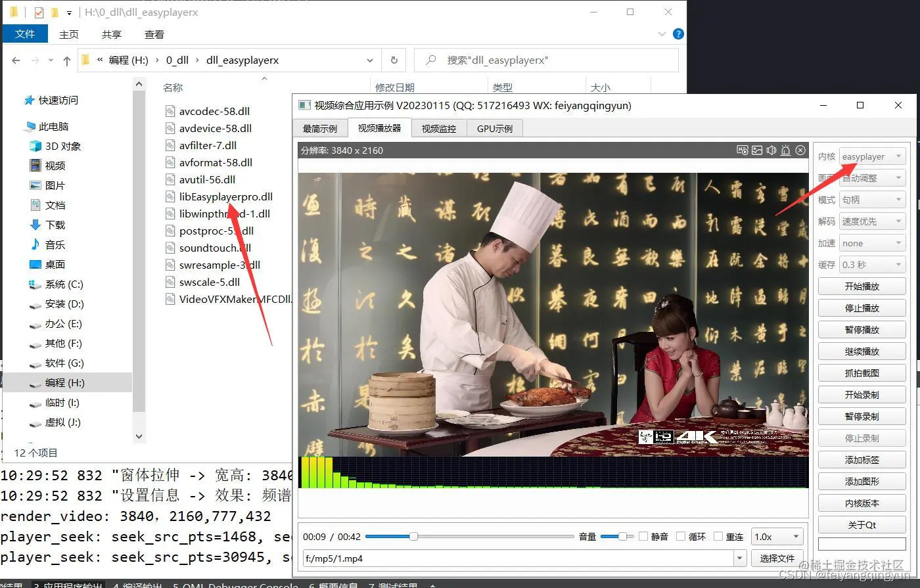Switch to the 视频监控 tab
The height and width of the screenshot is (588, 920).
pyautogui.click(x=438, y=128)
